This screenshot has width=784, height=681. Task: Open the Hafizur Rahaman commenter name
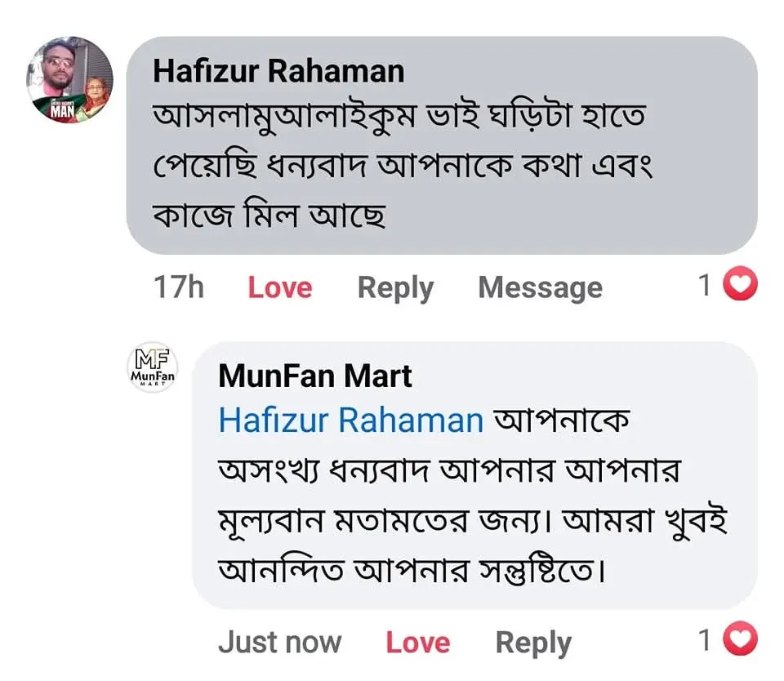(278, 72)
